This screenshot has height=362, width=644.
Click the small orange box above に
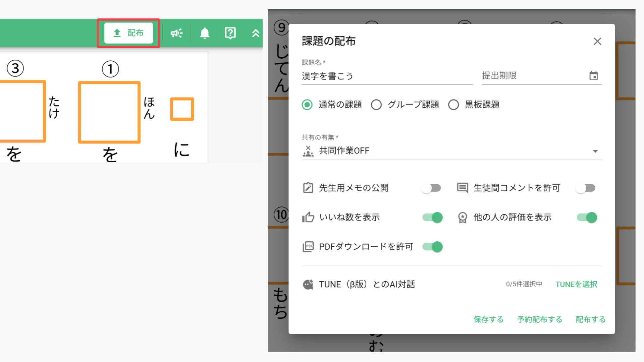click(x=182, y=109)
